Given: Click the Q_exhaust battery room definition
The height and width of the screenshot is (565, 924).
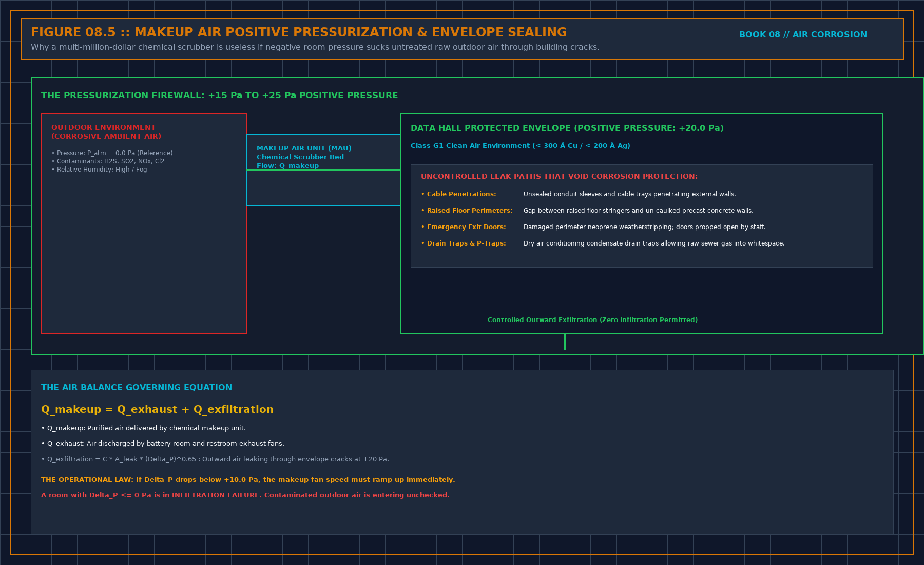Looking at the screenshot, I should (x=163, y=444).
